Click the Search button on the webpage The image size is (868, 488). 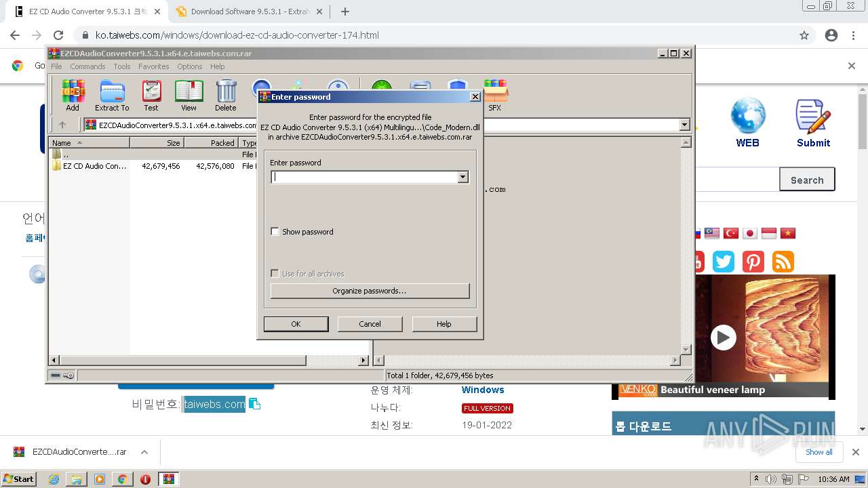807,180
